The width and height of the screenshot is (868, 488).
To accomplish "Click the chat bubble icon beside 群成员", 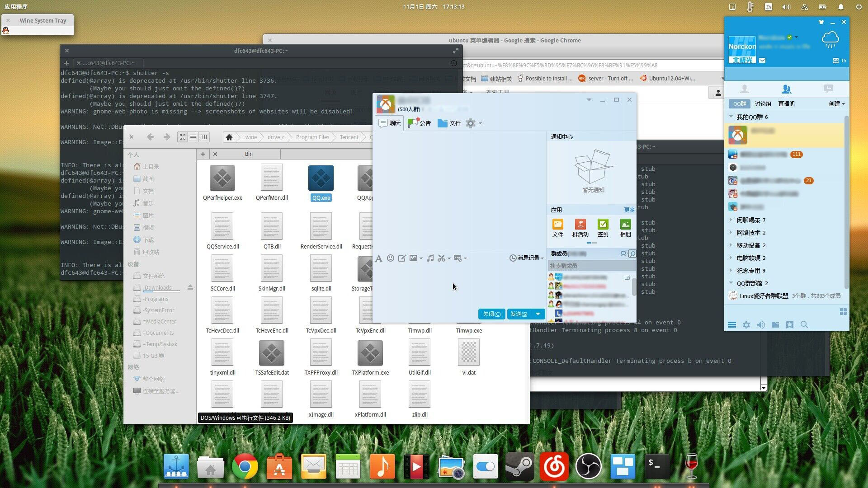I will pyautogui.click(x=624, y=253).
